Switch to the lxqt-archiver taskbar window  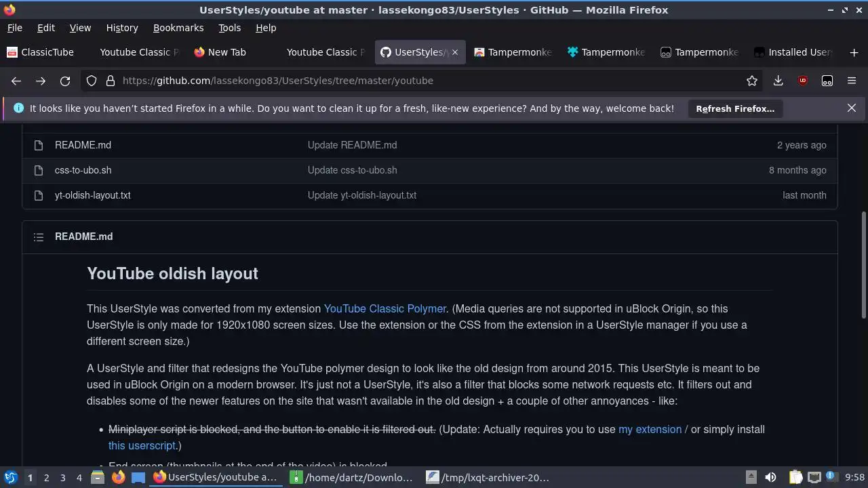pos(488,477)
